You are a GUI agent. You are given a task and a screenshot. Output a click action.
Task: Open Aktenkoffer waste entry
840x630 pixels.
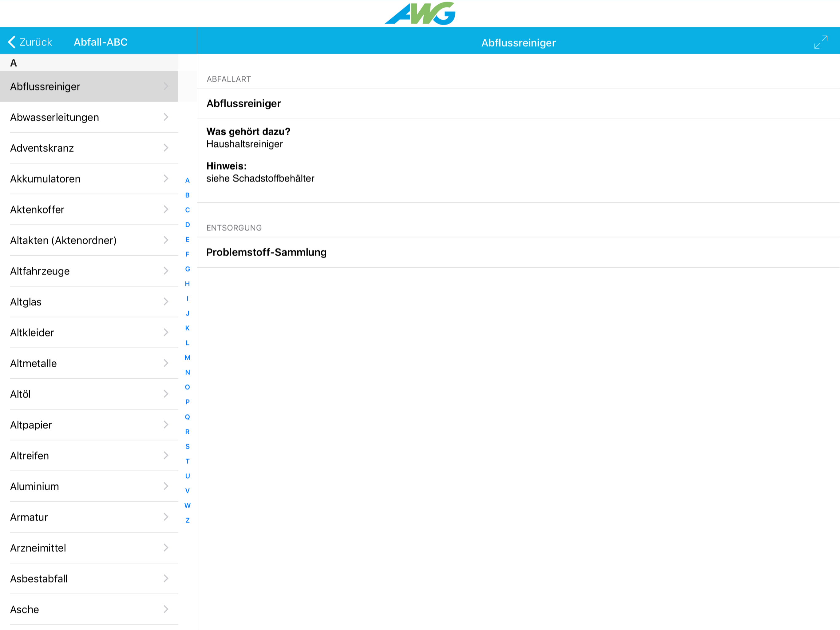89,209
